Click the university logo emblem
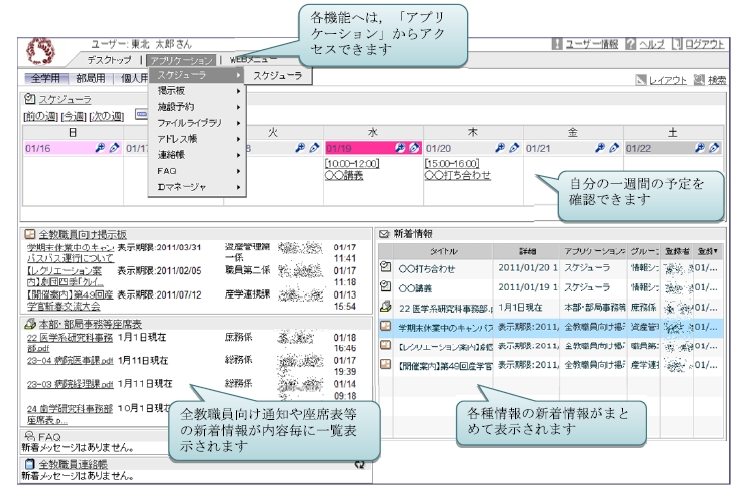The width and height of the screenshot is (743, 502). pyautogui.click(x=40, y=51)
